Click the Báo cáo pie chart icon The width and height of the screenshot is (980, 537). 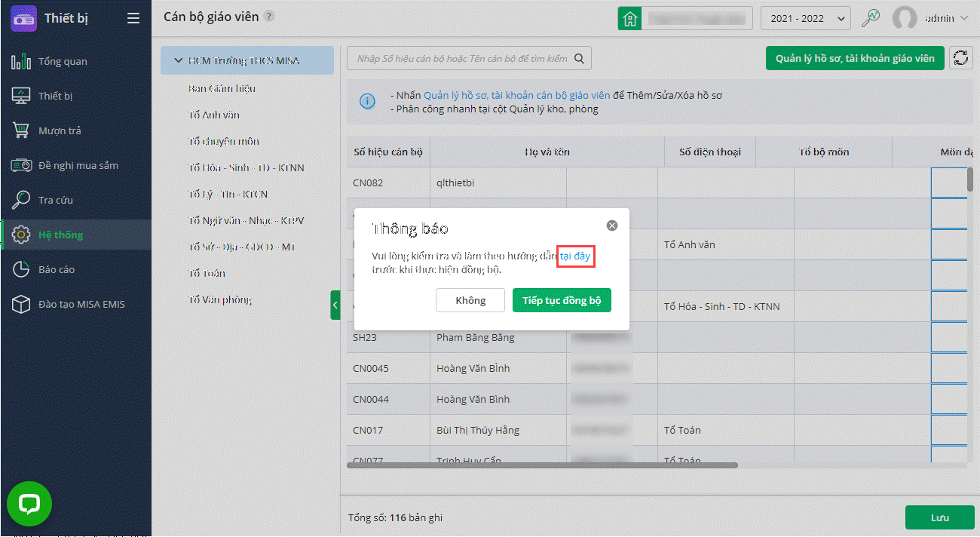[21, 269]
